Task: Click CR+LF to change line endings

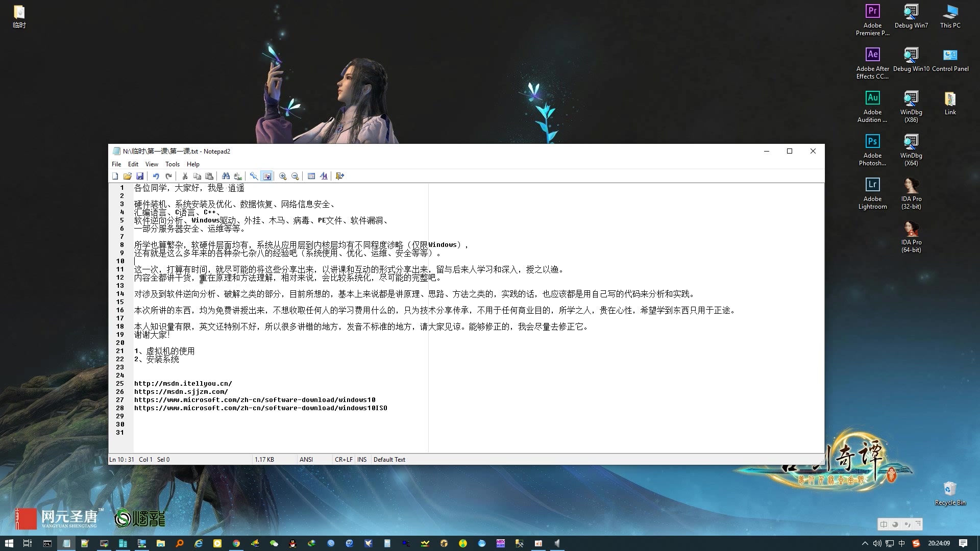Action: pos(343,459)
